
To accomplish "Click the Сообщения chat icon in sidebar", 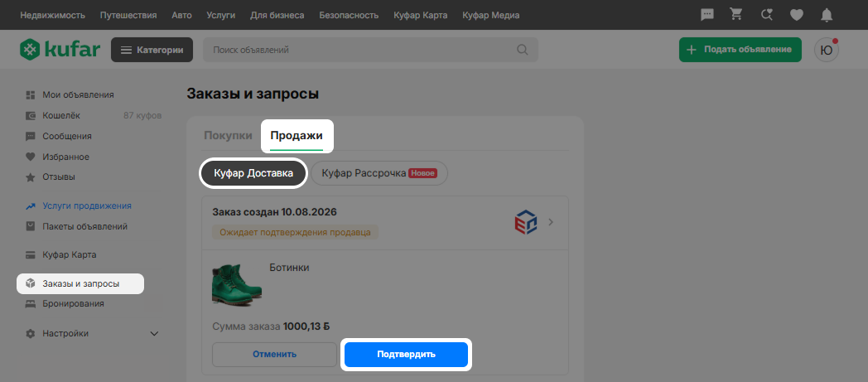I will [31, 136].
